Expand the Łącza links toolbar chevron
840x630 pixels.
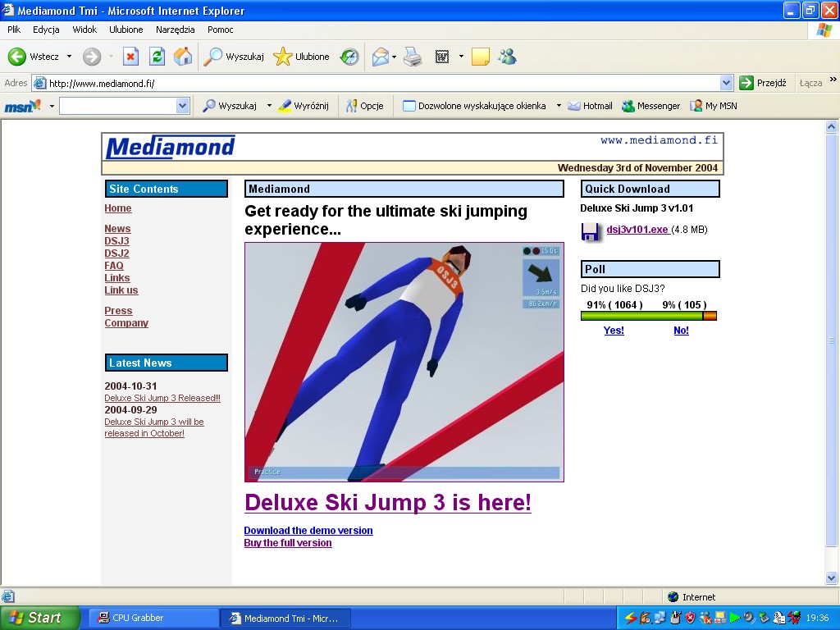[833, 80]
